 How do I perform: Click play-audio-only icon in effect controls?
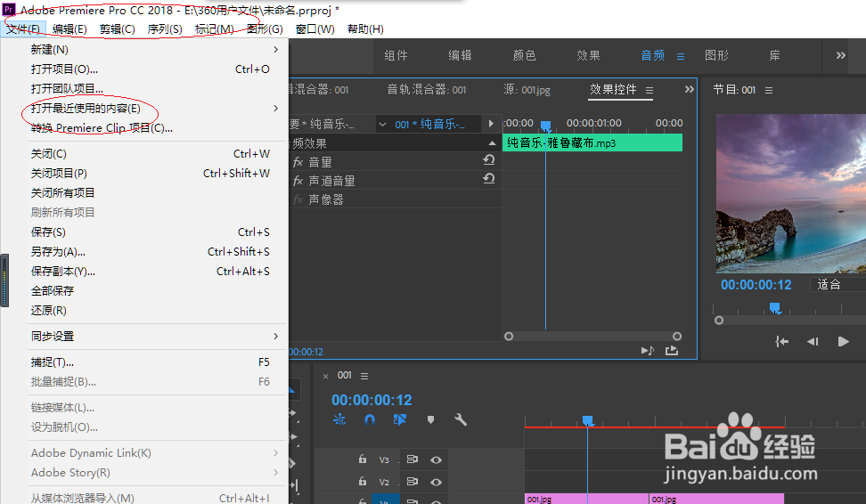(648, 351)
